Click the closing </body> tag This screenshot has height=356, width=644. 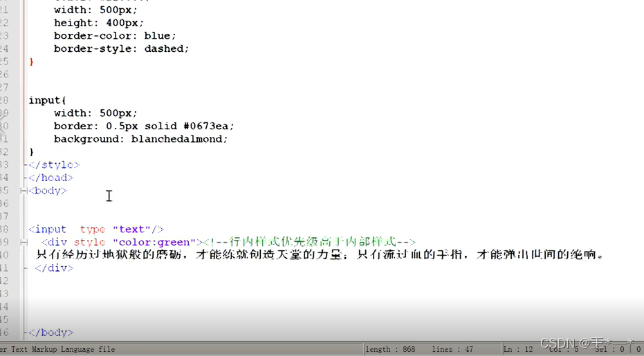point(50,332)
